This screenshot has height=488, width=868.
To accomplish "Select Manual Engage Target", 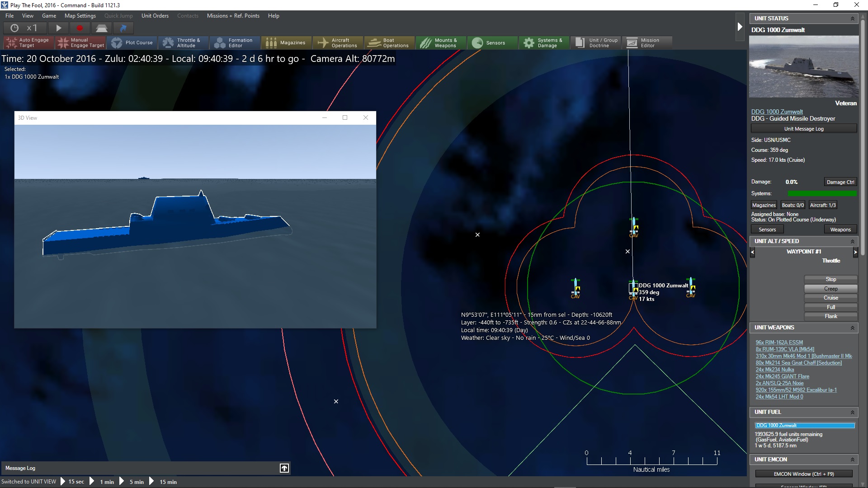I will (x=80, y=42).
